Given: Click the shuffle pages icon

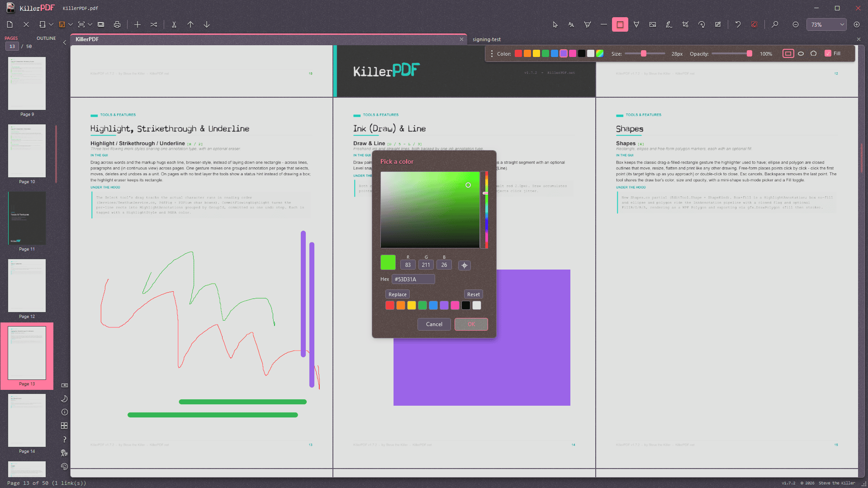Looking at the screenshot, I should 154,24.
